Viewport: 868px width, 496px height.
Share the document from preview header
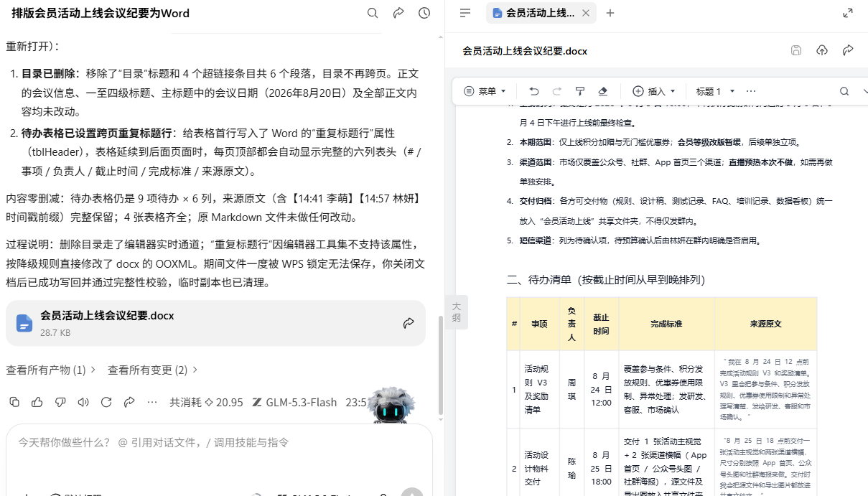click(x=848, y=50)
